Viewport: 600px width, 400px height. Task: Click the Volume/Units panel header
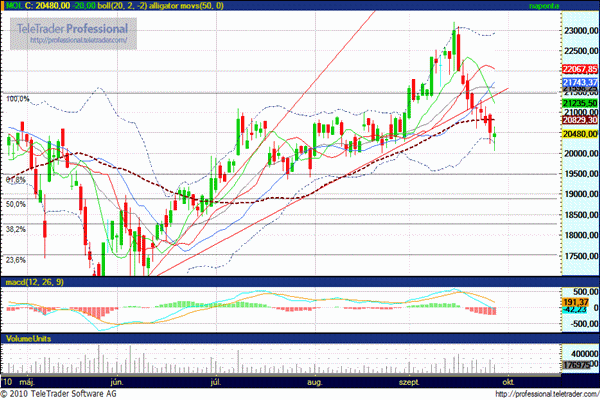pyautogui.click(x=30, y=339)
